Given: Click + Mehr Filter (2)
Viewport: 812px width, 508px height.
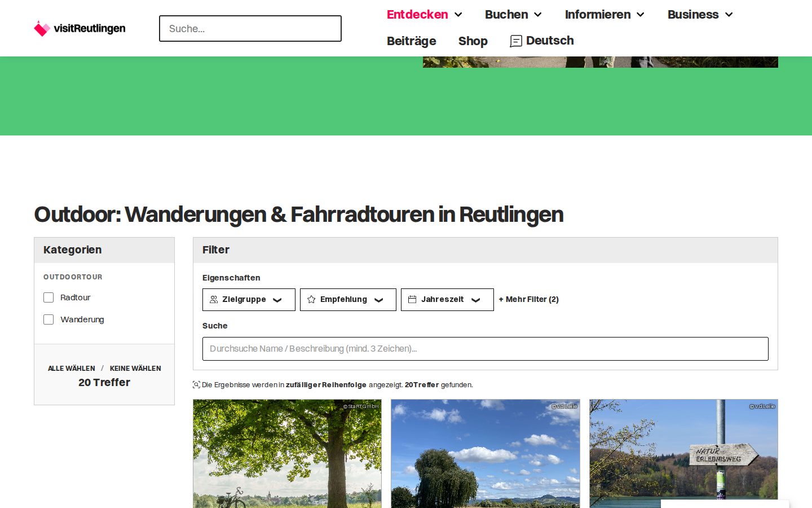Looking at the screenshot, I should pyautogui.click(x=528, y=300).
